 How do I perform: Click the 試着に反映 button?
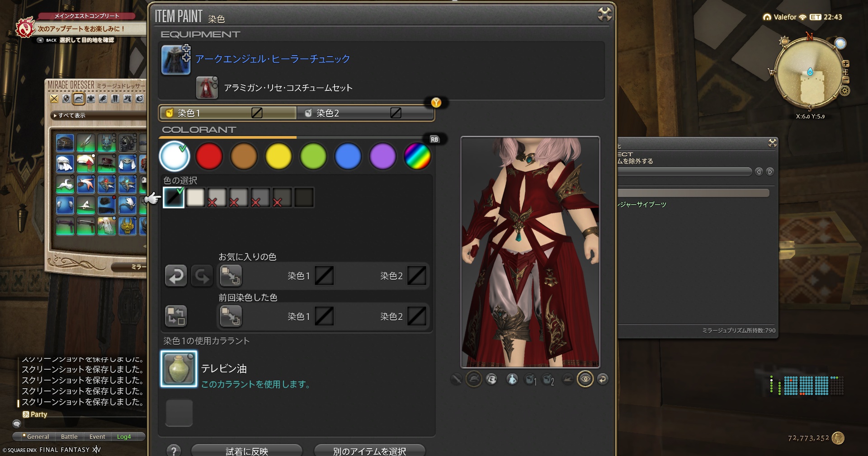tap(247, 451)
